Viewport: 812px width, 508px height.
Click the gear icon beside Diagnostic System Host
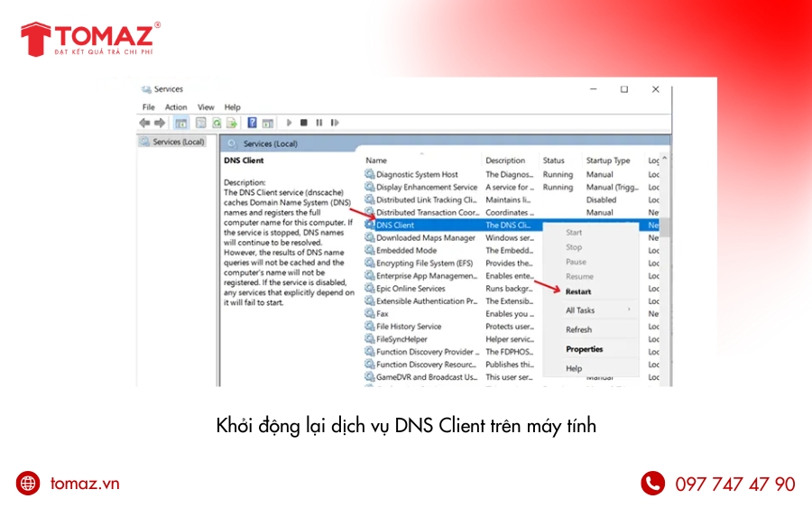pyautogui.click(x=369, y=174)
